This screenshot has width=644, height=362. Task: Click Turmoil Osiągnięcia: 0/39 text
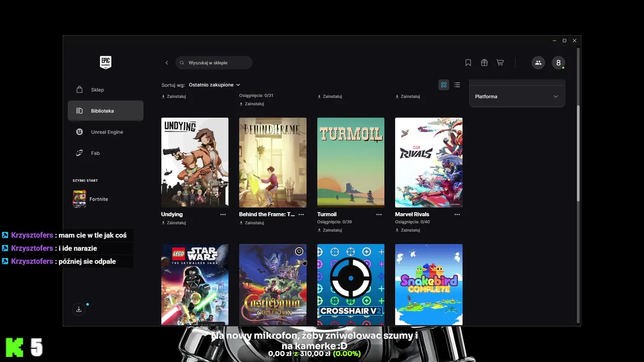(x=335, y=222)
